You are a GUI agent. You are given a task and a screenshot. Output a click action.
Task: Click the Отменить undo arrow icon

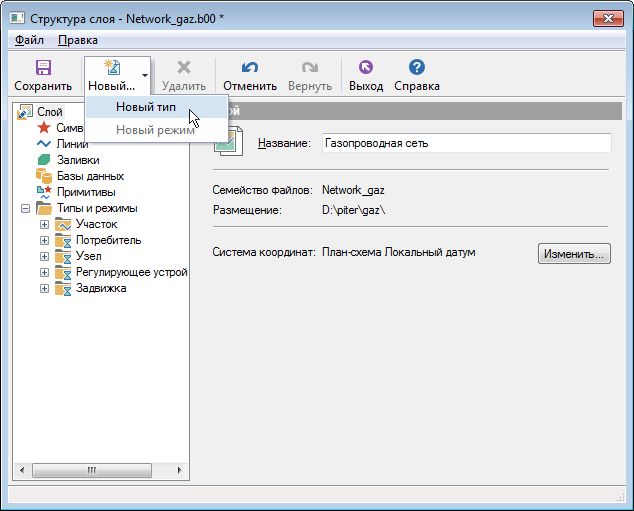click(250, 68)
